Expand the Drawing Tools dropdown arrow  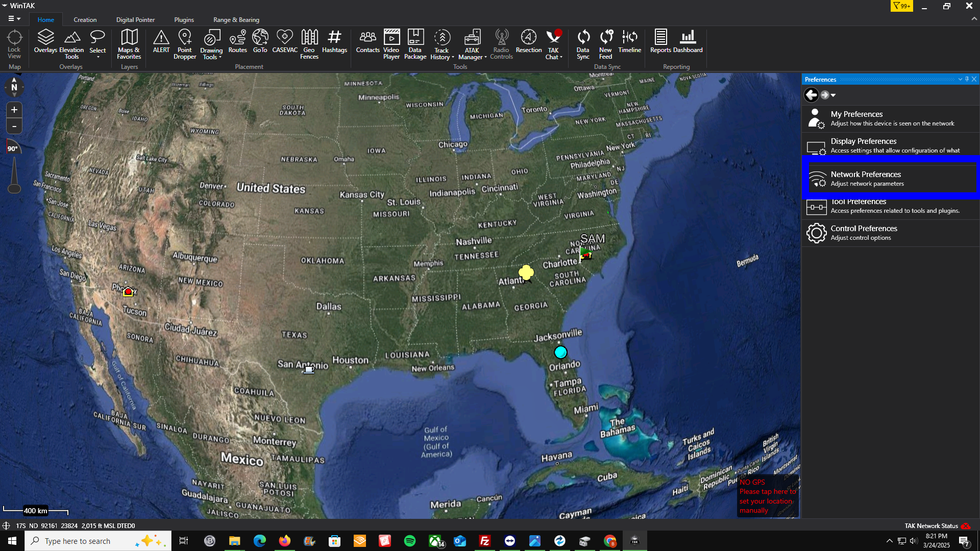coord(220,57)
